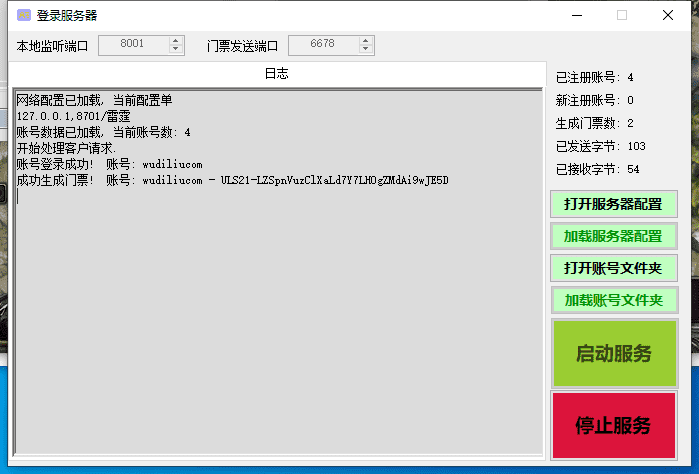Click log line 开始处理客户请求.
699x474 pixels.
click(x=66, y=148)
